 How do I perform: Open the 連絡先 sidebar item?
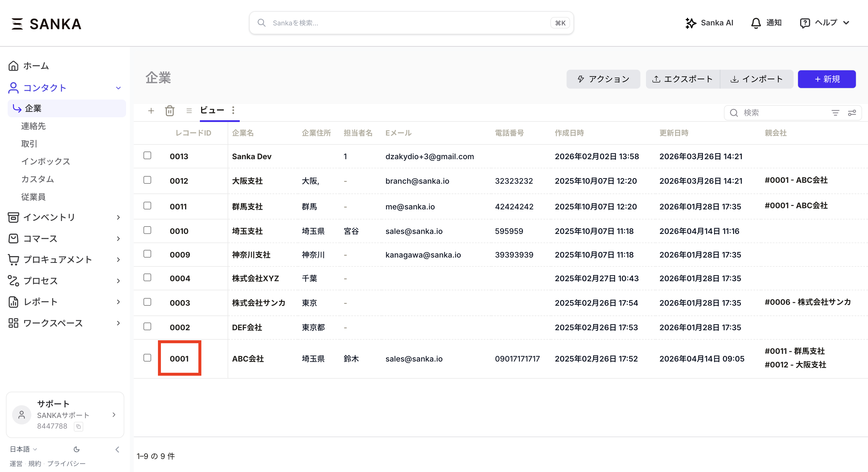click(33, 126)
